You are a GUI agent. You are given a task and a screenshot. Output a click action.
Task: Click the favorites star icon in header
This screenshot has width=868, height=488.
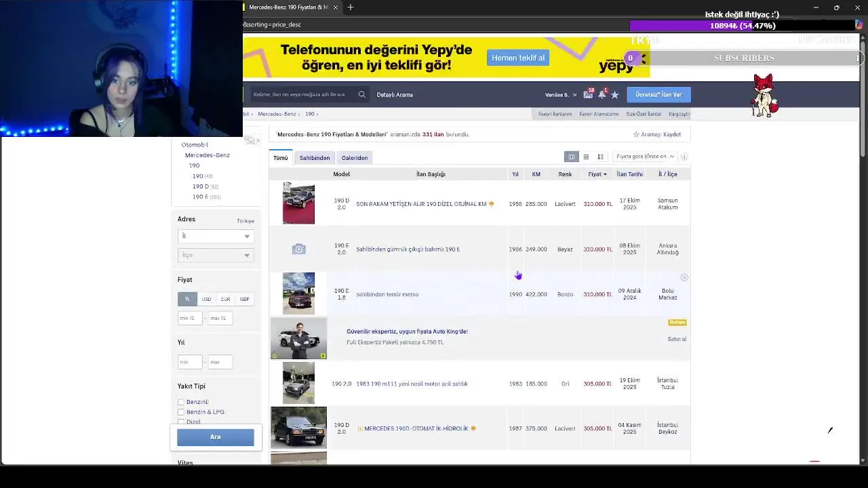(615, 95)
